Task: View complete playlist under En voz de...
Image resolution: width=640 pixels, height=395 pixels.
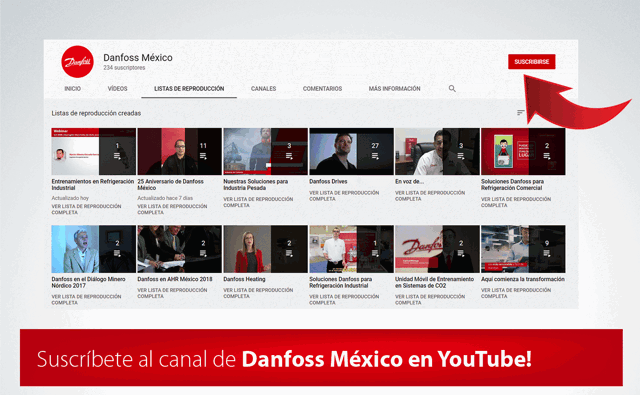Action: 430,196
